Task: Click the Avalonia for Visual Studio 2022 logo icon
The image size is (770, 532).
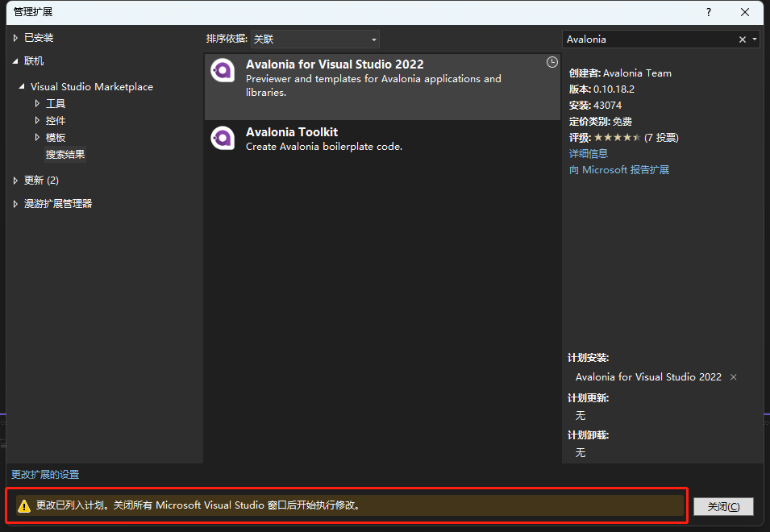Action: (223, 71)
